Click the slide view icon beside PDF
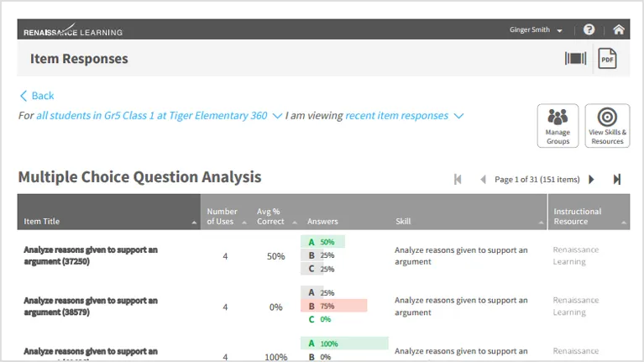This screenshot has width=644, height=362. 575,58
